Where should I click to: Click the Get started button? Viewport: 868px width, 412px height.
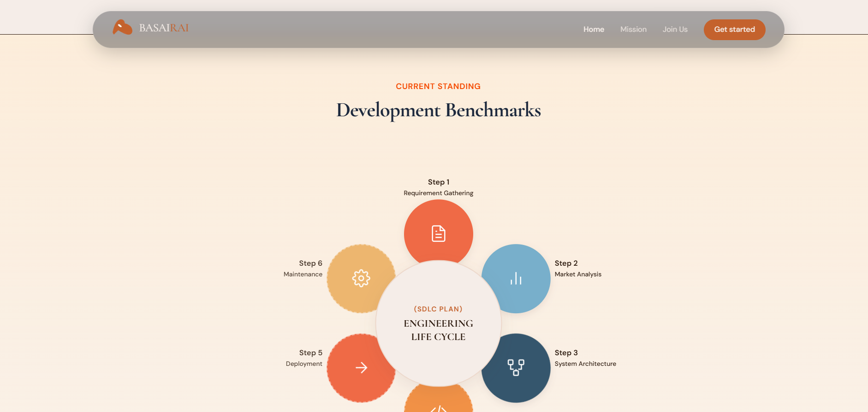click(734, 30)
